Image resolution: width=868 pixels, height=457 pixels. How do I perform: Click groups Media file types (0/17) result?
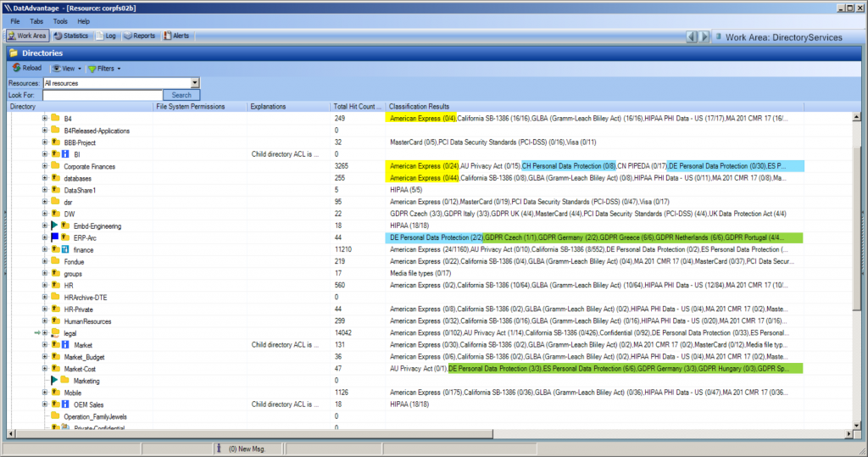coord(420,273)
